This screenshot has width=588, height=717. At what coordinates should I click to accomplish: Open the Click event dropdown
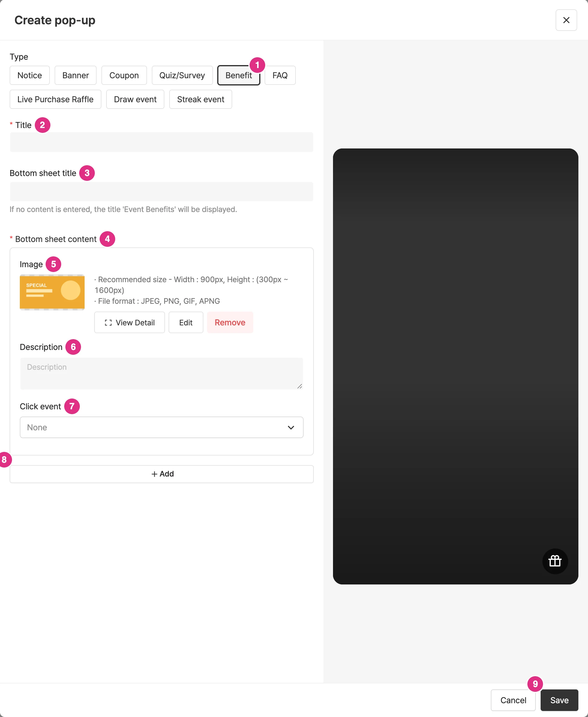tap(162, 427)
